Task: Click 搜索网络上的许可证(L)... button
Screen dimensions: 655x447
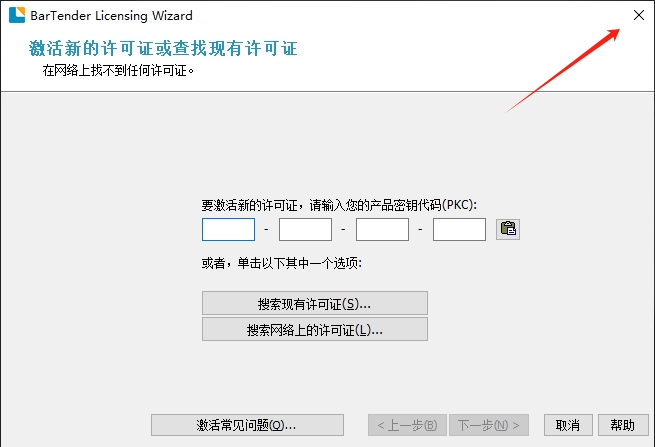Action: (x=315, y=330)
